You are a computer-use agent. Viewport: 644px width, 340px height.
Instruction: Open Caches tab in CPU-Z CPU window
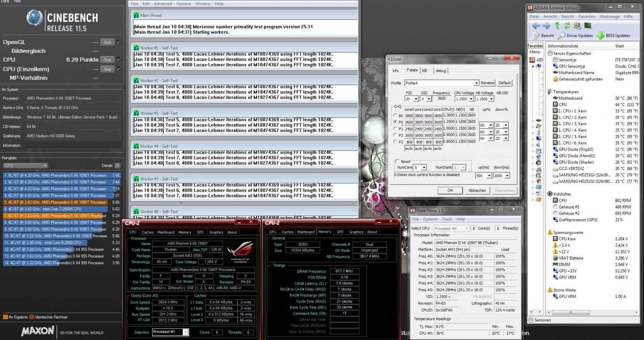click(x=148, y=232)
